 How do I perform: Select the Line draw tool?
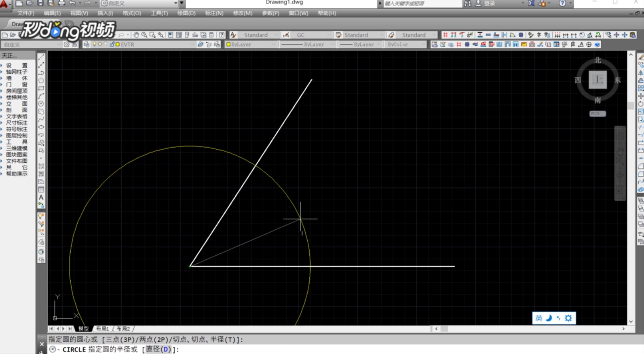pos(41,57)
